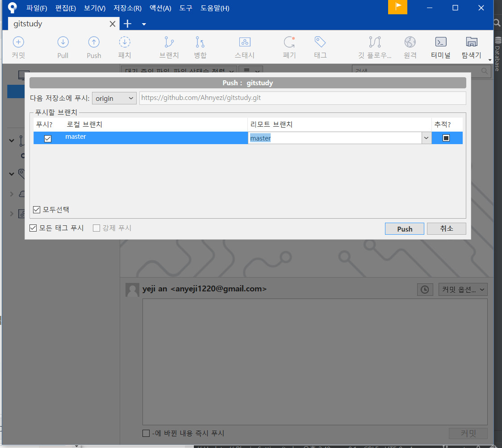Open the 액션(A) menu

point(160,8)
